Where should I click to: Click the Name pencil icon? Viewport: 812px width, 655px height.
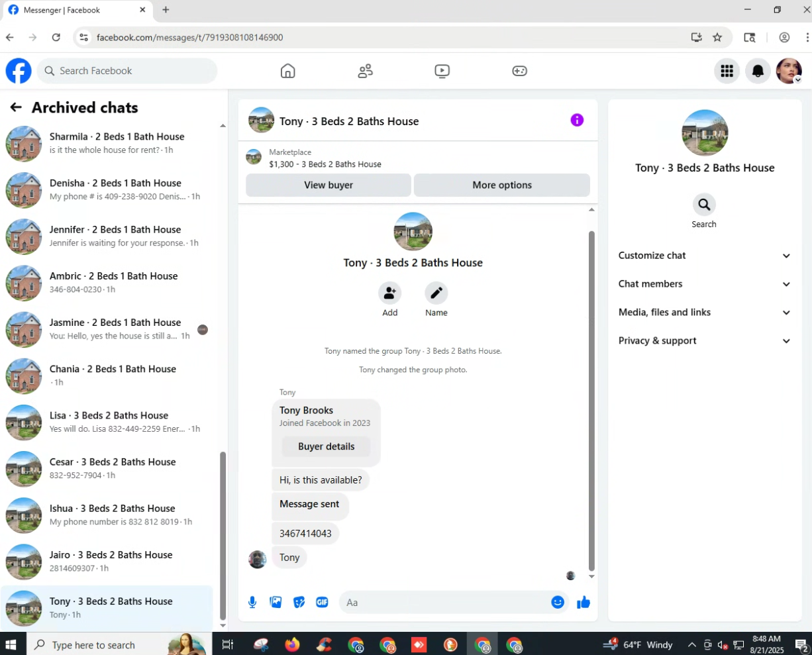[436, 293]
